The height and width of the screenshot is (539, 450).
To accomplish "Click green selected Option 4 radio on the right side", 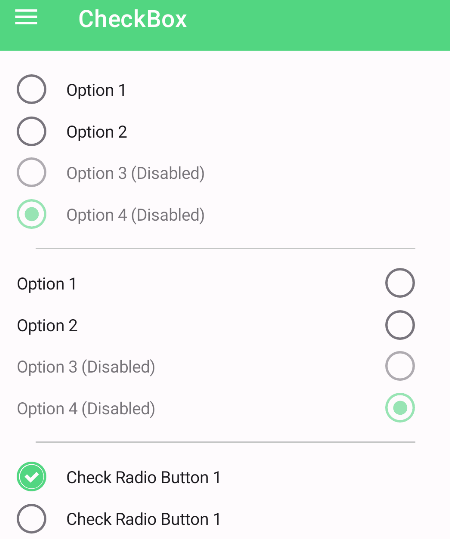I will (x=400, y=408).
